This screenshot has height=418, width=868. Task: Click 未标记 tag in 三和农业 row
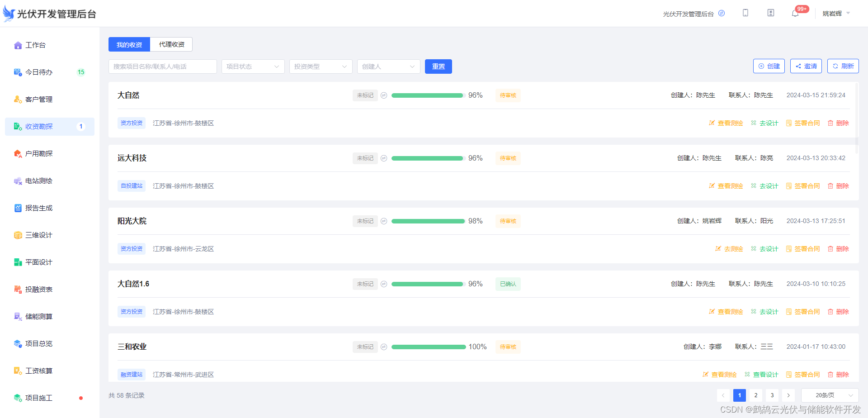tap(365, 347)
